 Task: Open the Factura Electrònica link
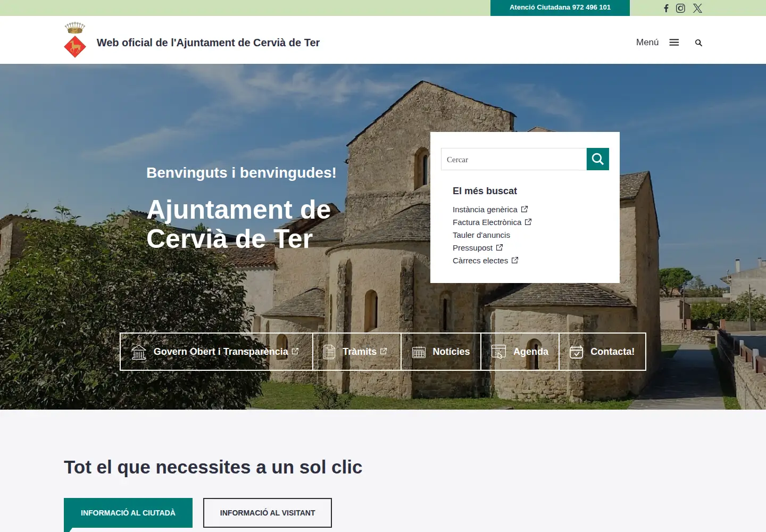pos(487,222)
